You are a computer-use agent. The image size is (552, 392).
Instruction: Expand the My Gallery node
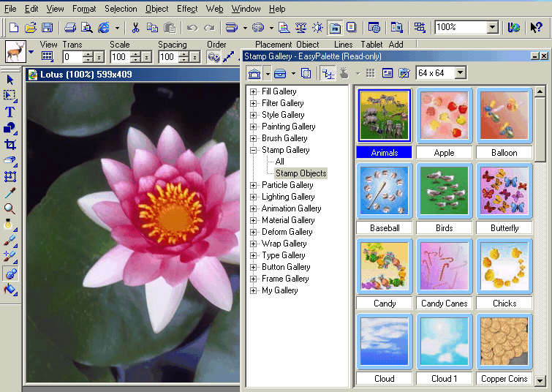253,290
